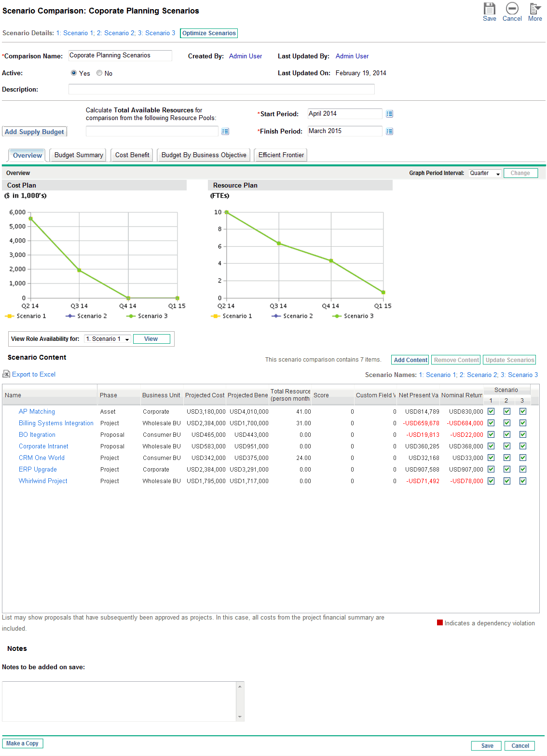
Task: Click the Save floppy disk icon
Action: click(x=489, y=9)
